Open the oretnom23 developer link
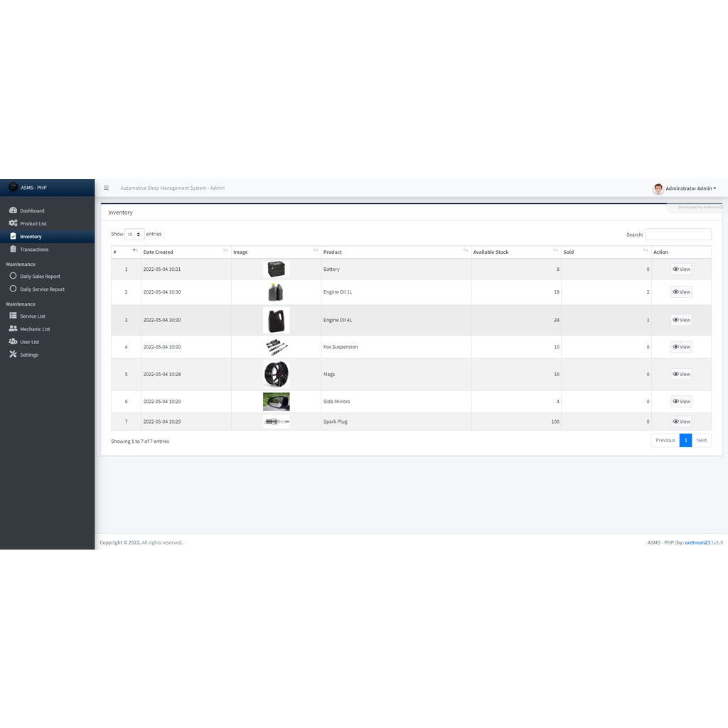728x728 pixels. coord(697,542)
